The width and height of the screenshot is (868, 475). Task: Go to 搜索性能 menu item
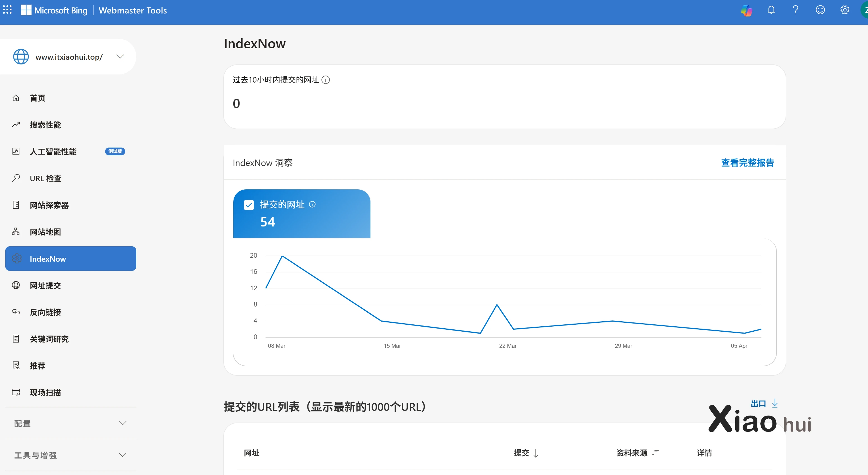[x=45, y=125]
